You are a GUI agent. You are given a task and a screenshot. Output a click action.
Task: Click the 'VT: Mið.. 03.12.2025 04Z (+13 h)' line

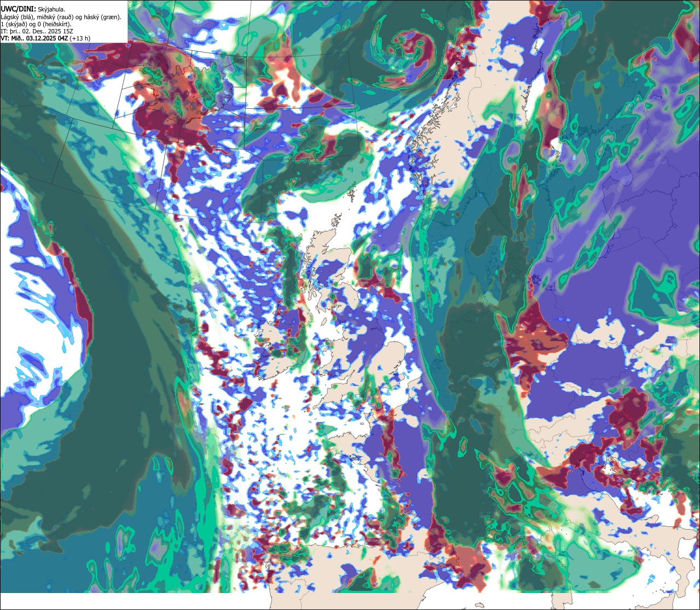46,38
